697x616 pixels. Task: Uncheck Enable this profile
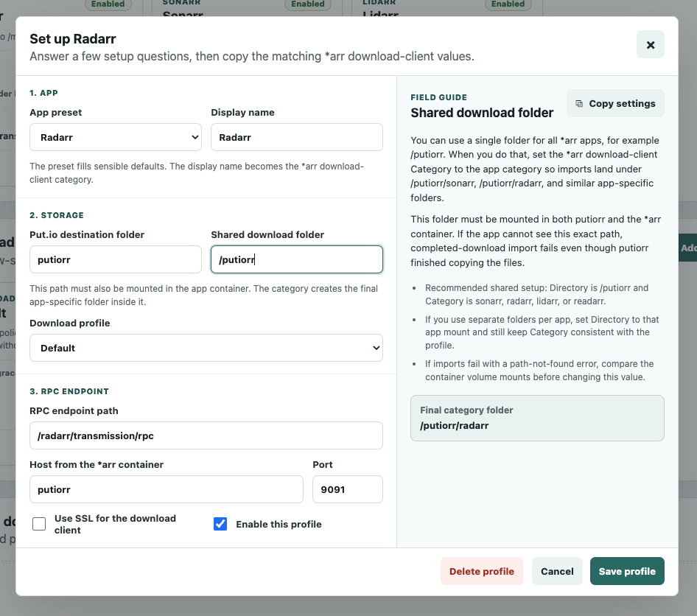point(220,524)
